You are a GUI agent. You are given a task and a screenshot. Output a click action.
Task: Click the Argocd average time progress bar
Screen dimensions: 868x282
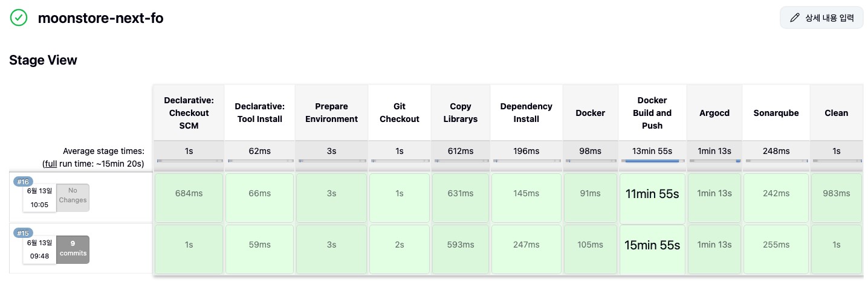(x=714, y=161)
